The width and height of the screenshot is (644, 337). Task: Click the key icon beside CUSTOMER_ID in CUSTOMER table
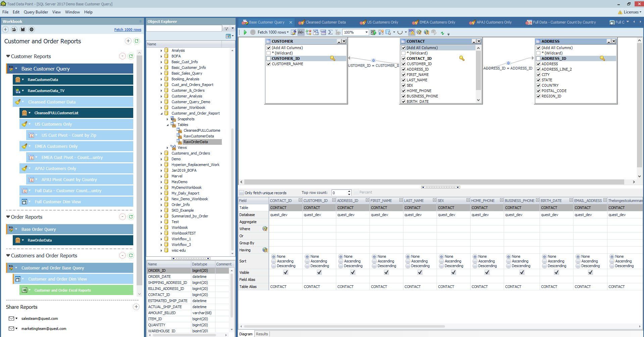(333, 58)
